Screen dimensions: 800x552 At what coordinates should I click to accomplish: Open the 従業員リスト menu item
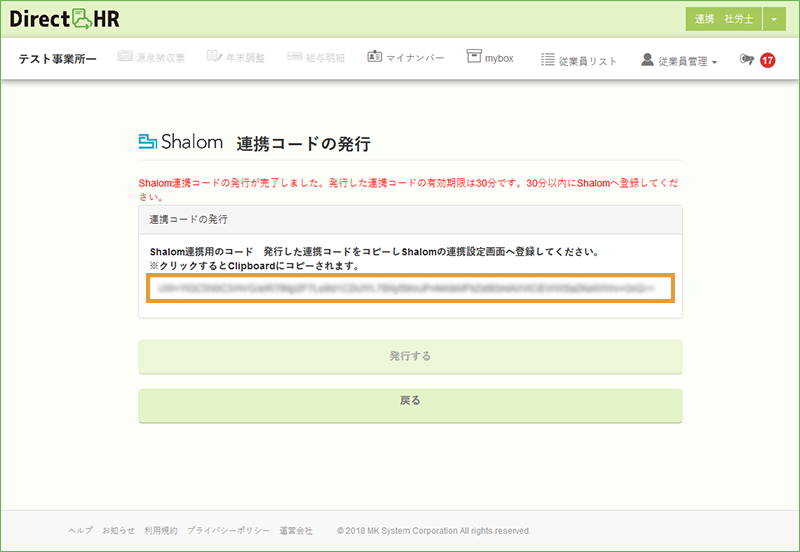coord(579,61)
